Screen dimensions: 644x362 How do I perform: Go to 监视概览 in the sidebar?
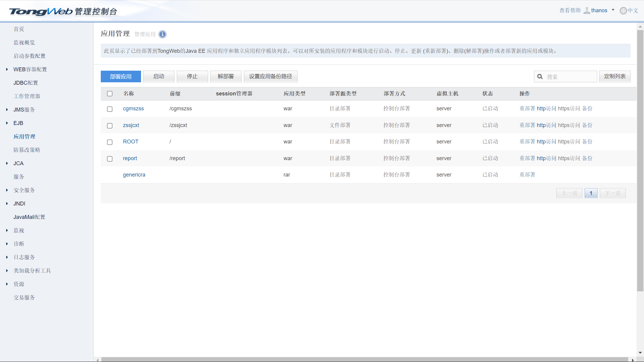[24, 43]
